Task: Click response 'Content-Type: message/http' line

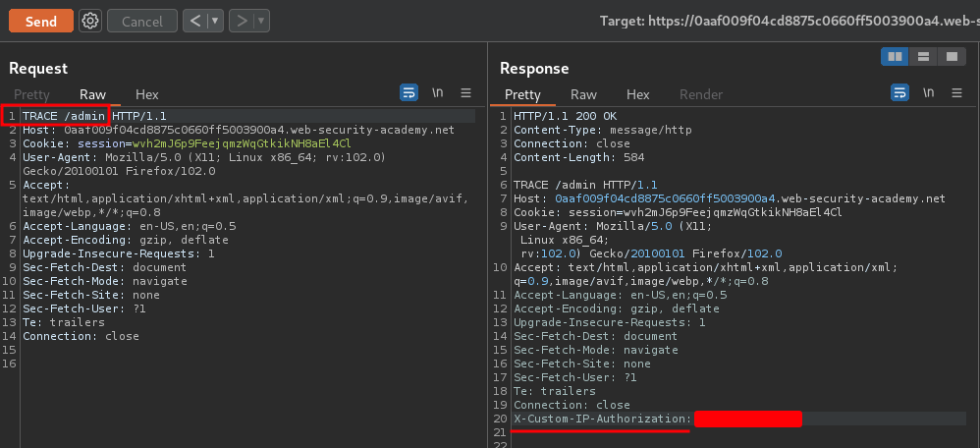Action: click(x=603, y=130)
